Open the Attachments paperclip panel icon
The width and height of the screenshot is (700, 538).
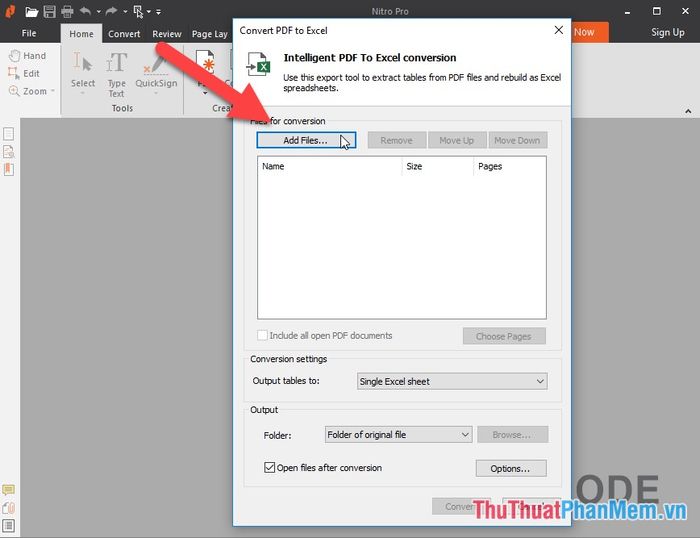[8, 508]
